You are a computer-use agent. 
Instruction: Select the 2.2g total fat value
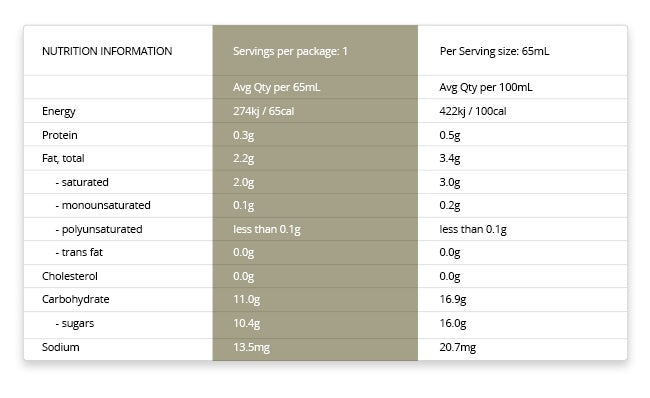[243, 159]
